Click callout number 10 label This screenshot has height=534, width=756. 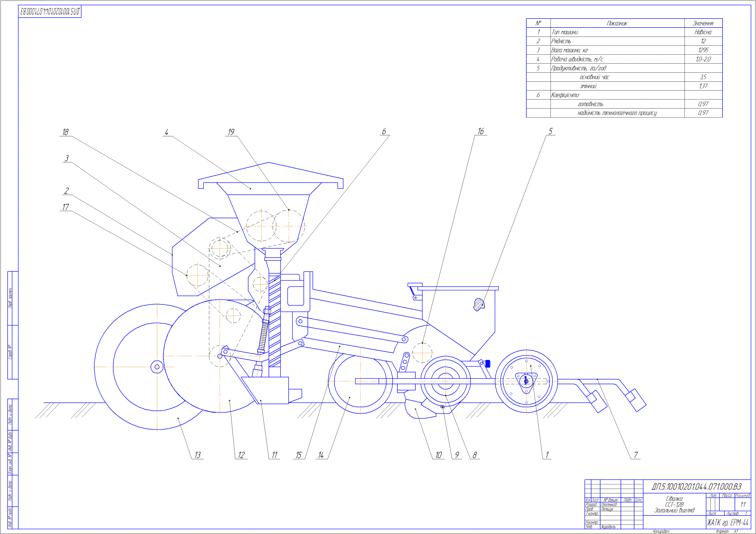(x=439, y=455)
